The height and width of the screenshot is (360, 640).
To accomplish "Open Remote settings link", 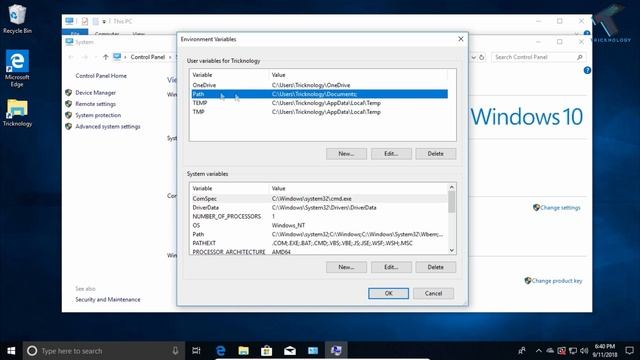I will (x=96, y=104).
